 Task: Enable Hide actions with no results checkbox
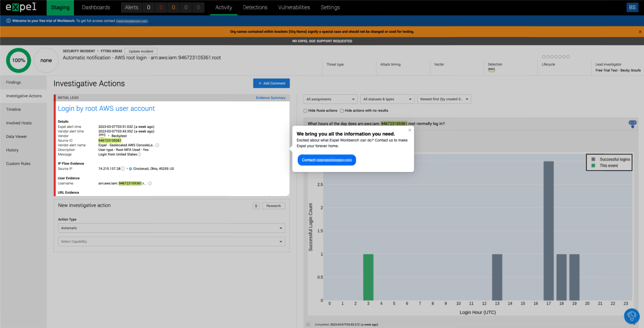coord(342,111)
